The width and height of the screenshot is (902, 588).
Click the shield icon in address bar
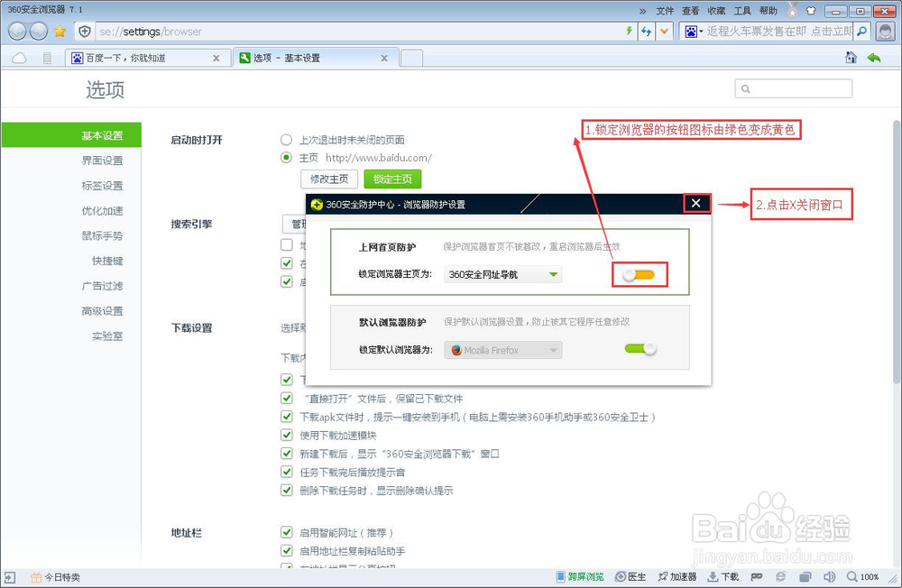point(85,31)
